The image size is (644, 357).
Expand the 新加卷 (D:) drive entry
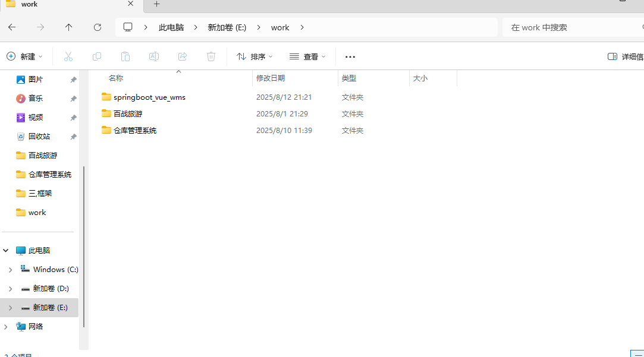[11, 288]
